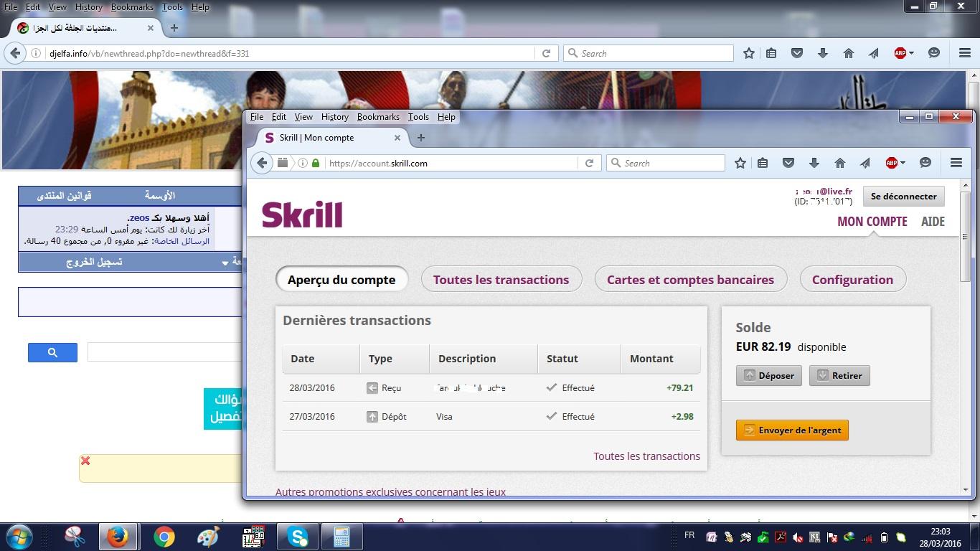Screen dimensions: 980x551
Task: Bookmark star in djelfa.info window toolbar
Action: (749, 53)
